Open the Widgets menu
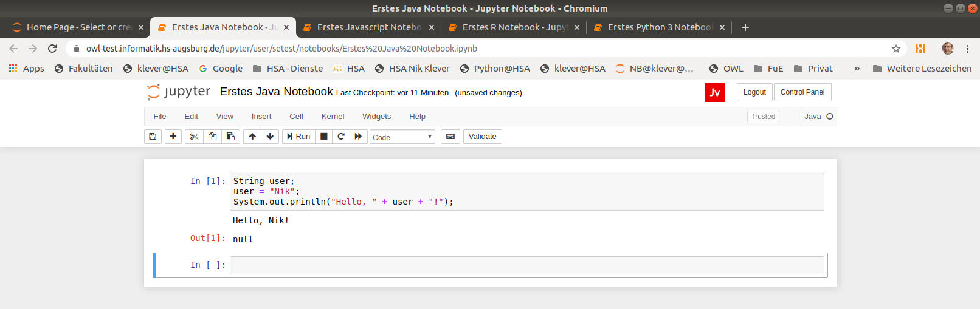This screenshot has height=309, width=980. point(377,117)
